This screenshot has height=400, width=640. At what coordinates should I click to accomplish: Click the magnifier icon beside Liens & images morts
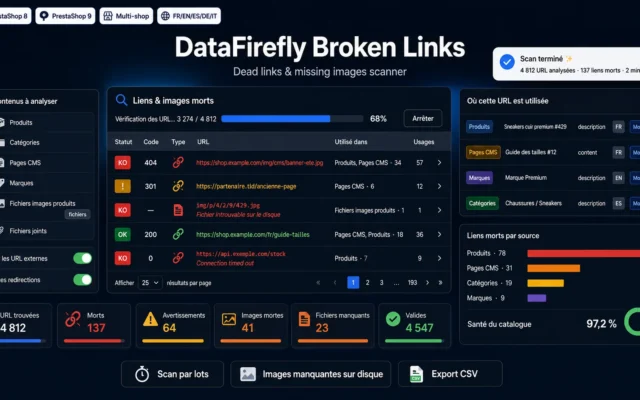pos(121,100)
